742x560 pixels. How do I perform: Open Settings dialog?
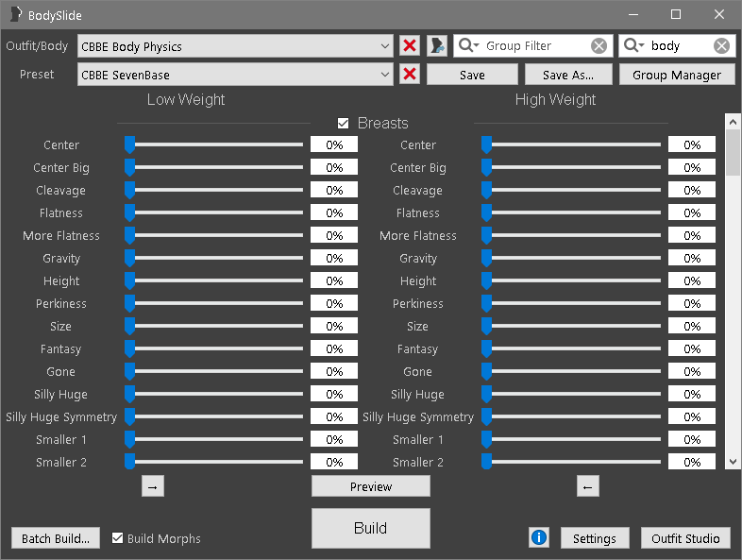[x=595, y=537]
